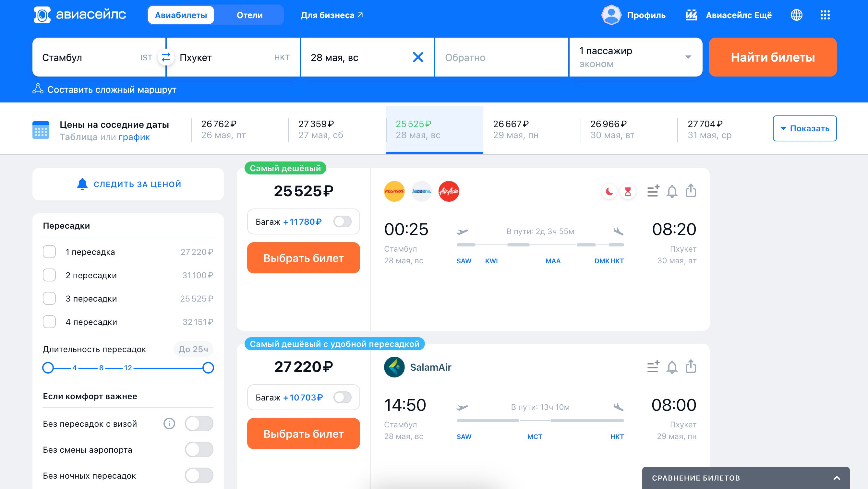The height and width of the screenshot is (489, 868).
Task: Click the neighboring dates calendar icon
Action: click(41, 130)
